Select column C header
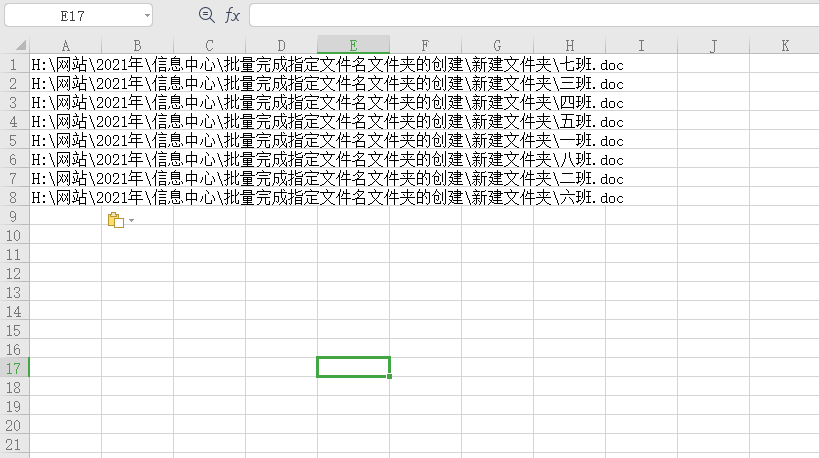The height and width of the screenshot is (458, 819). (x=209, y=45)
